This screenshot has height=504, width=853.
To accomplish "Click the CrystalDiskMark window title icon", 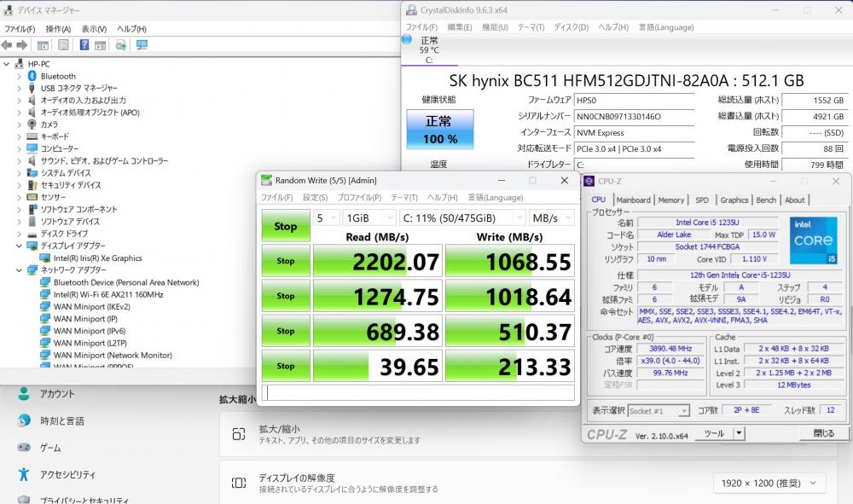I will coord(266,180).
